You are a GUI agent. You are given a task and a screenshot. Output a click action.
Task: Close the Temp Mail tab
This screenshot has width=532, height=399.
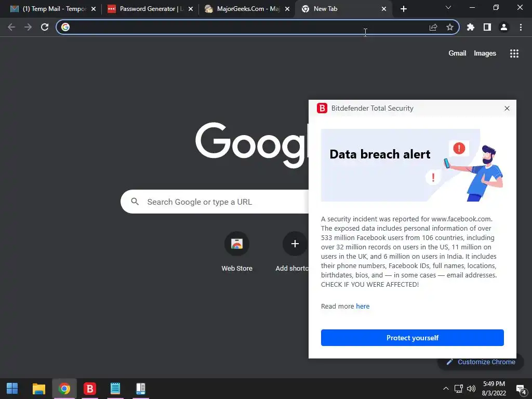(94, 9)
